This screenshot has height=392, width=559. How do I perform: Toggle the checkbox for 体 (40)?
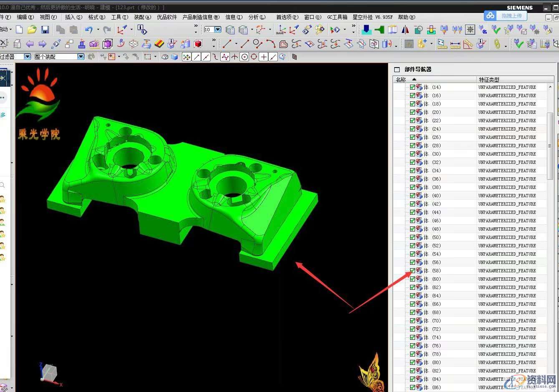tap(413, 196)
